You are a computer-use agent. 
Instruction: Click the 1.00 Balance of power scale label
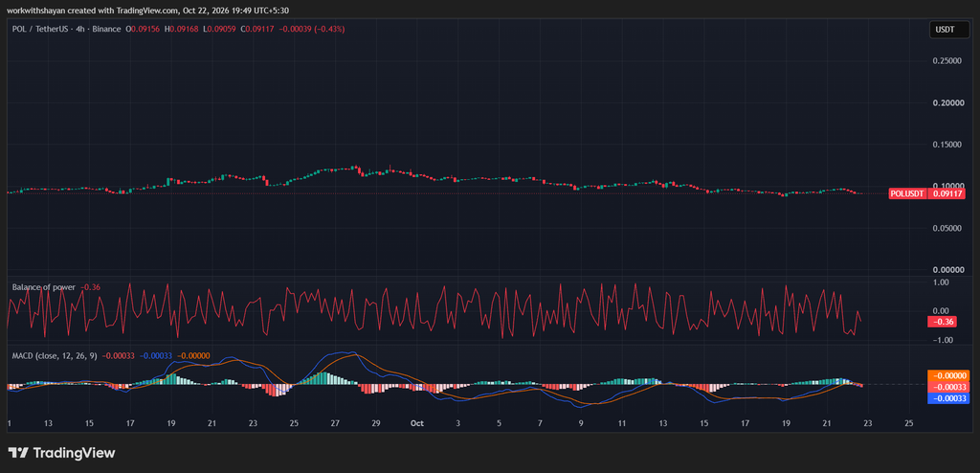tap(942, 282)
